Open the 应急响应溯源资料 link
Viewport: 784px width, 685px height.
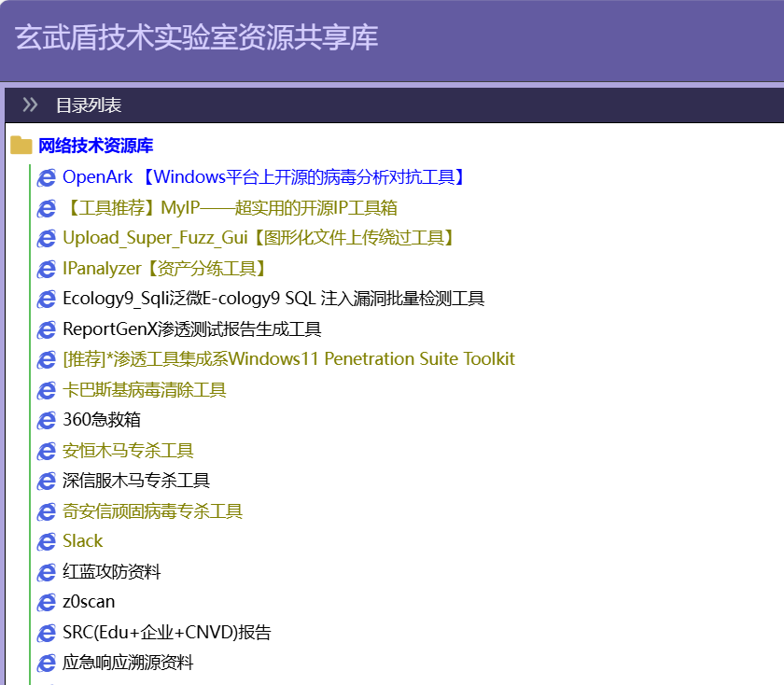128,663
